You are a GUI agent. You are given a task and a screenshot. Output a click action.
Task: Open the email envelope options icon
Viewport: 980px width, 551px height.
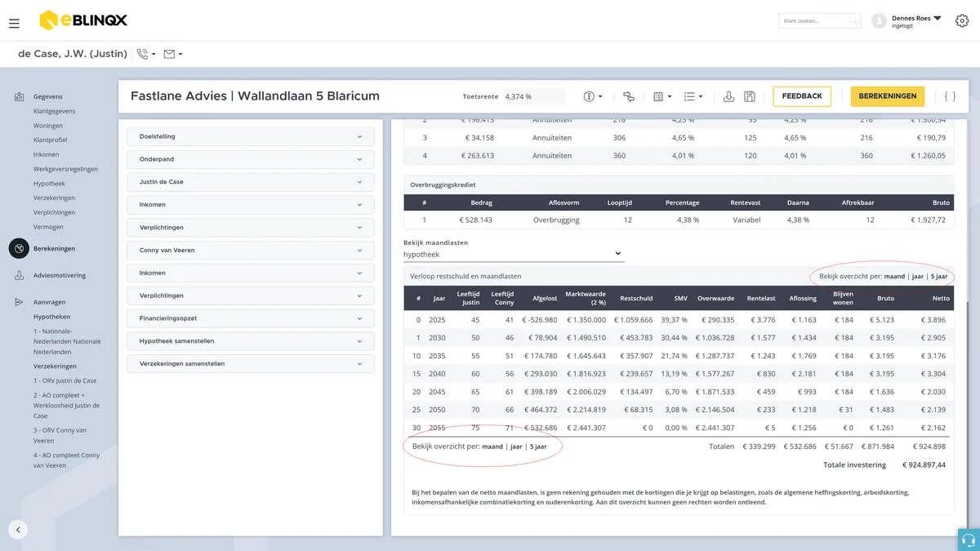click(x=172, y=54)
